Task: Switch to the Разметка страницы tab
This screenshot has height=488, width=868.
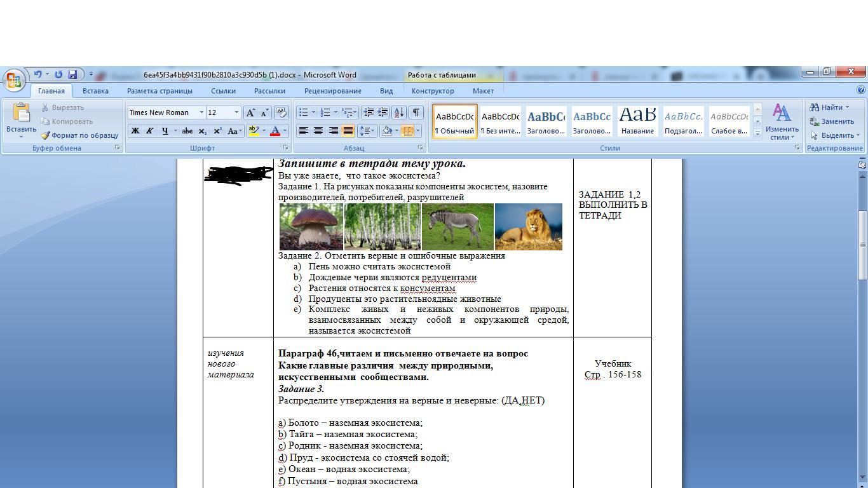Action: 159,91
